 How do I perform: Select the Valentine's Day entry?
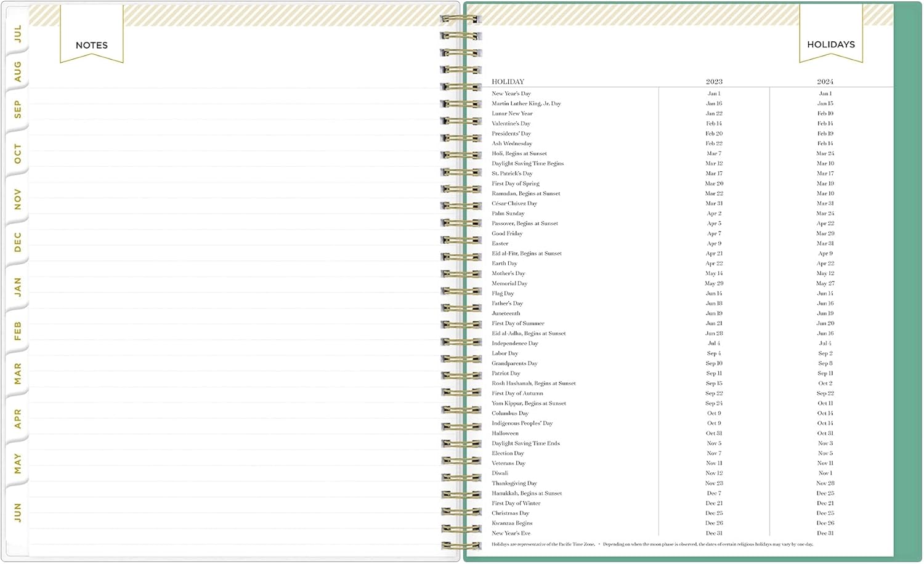(x=511, y=123)
